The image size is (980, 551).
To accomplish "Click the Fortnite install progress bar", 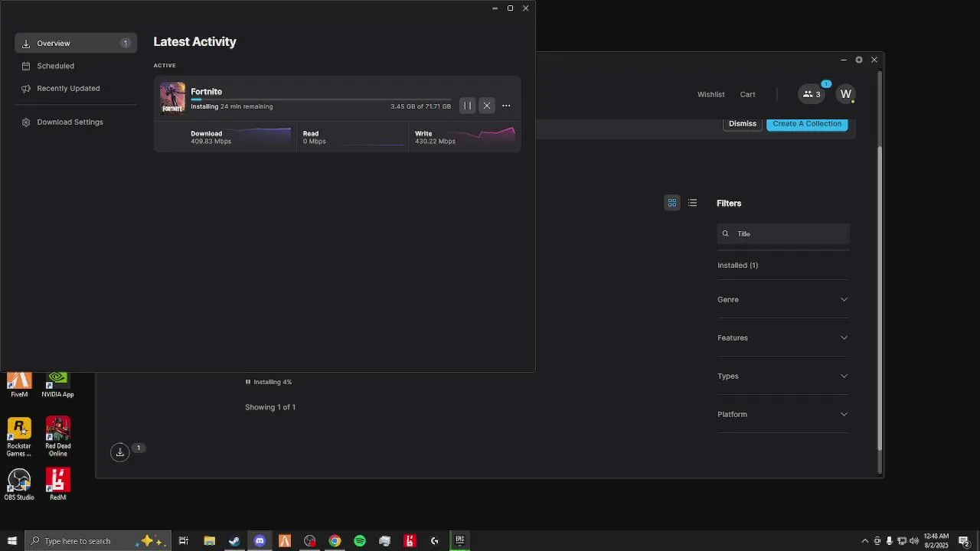I will click(x=321, y=99).
